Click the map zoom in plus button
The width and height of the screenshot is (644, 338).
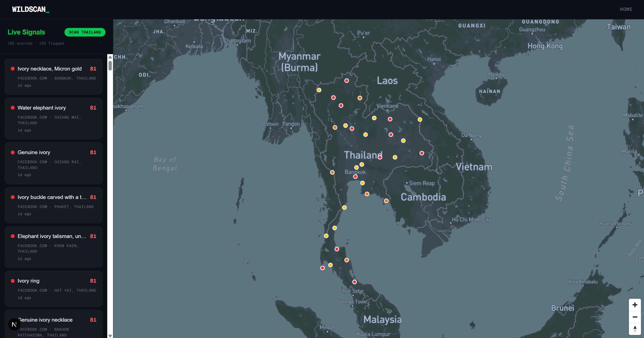(x=635, y=305)
